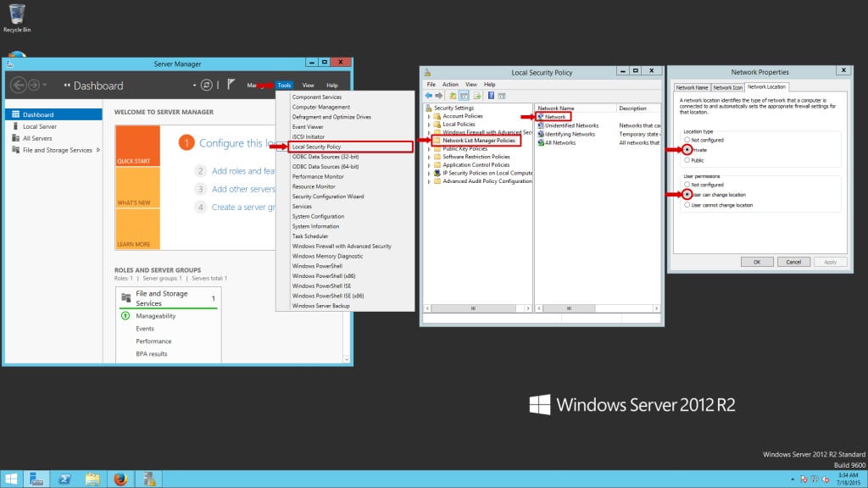Click the OK button in Network Properties
This screenshot has height=488, width=868.
(x=758, y=262)
